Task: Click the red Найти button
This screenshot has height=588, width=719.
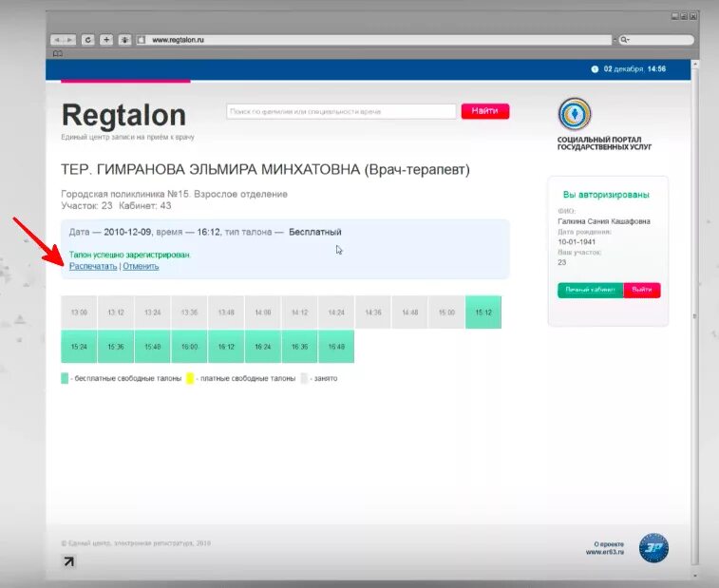Action: tap(485, 111)
